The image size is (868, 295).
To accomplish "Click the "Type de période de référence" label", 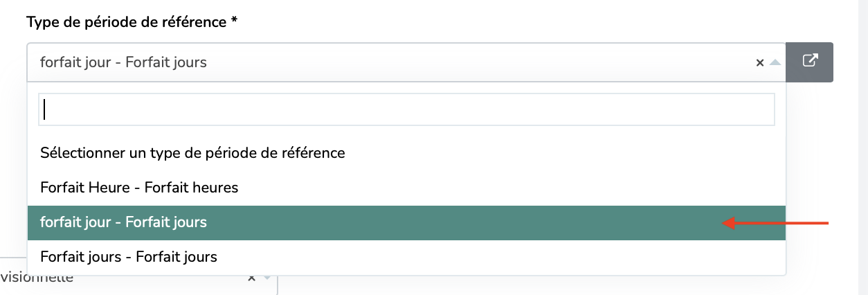I will (x=127, y=21).
